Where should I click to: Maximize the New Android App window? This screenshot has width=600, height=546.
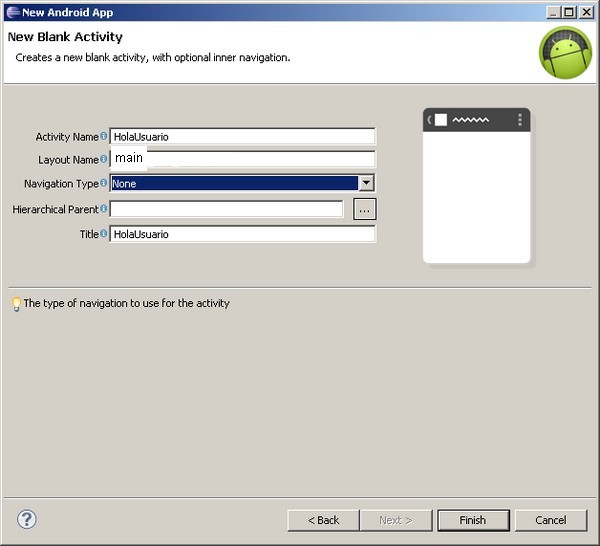point(569,12)
